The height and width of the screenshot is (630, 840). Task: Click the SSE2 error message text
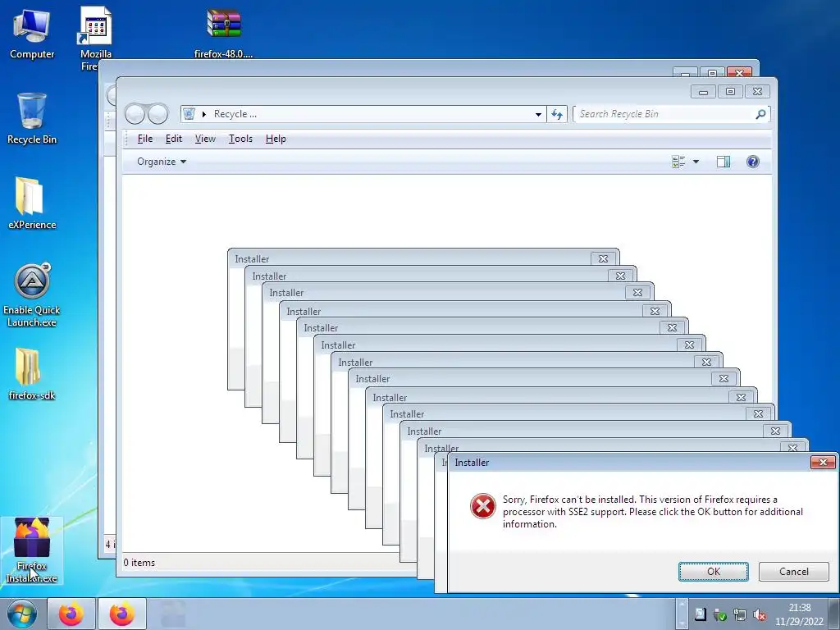pos(652,512)
